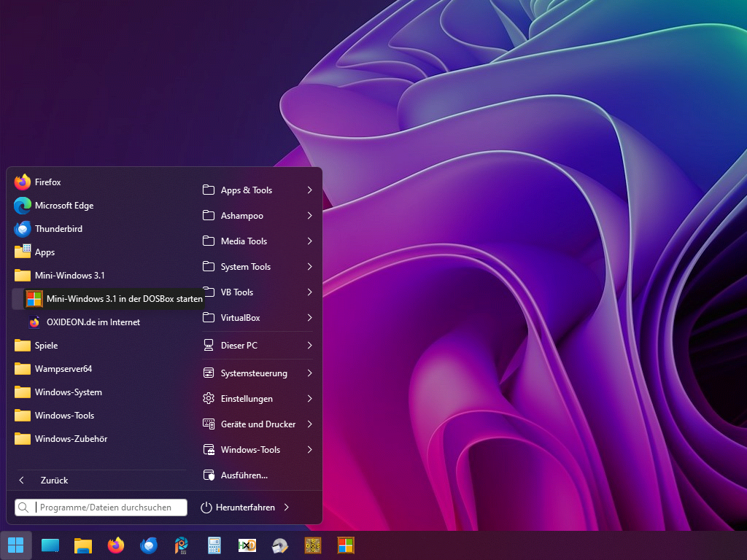Click the Einstellungen gear icon
747x560 pixels.
click(x=209, y=399)
